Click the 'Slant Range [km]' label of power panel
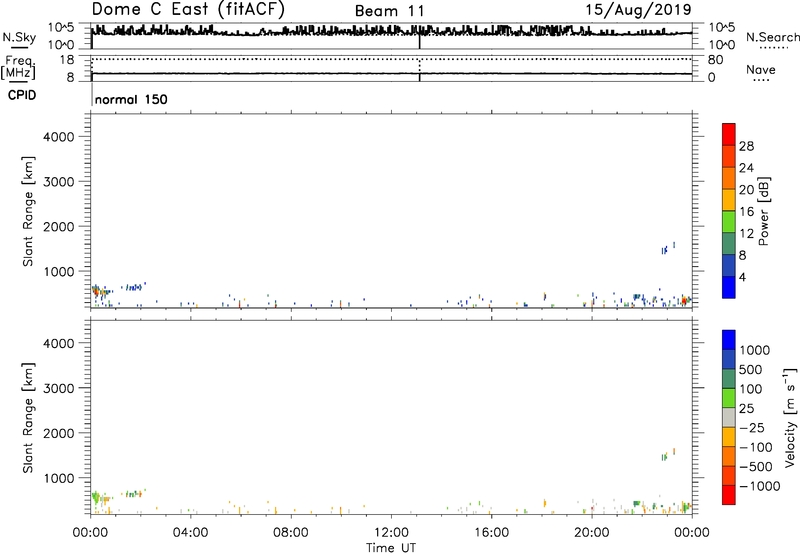Image resolution: width=800 pixels, height=554 pixels. click(x=28, y=211)
